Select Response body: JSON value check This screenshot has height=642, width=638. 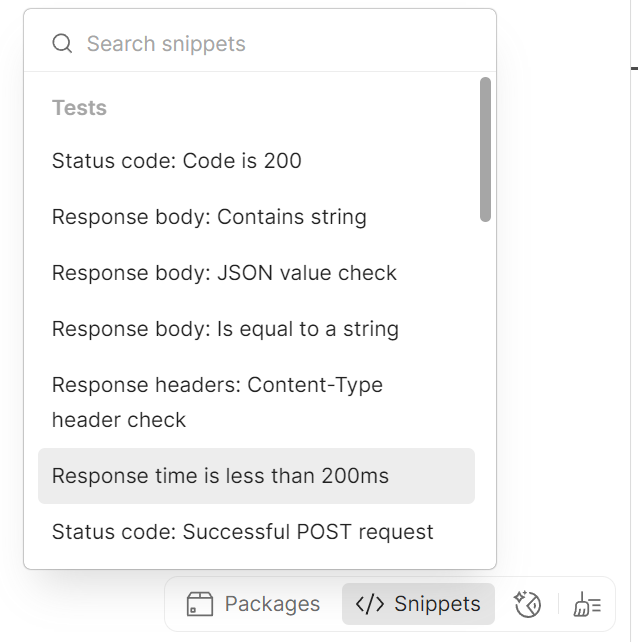[x=224, y=273]
